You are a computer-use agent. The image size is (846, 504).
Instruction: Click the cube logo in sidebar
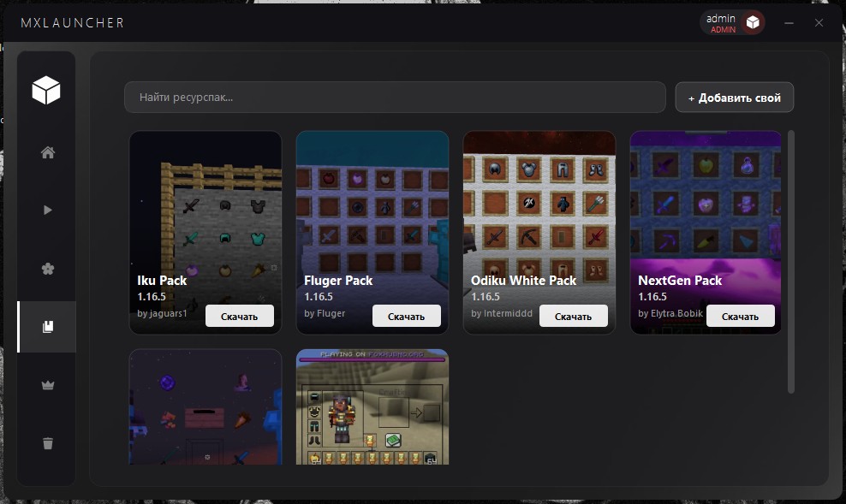46,90
